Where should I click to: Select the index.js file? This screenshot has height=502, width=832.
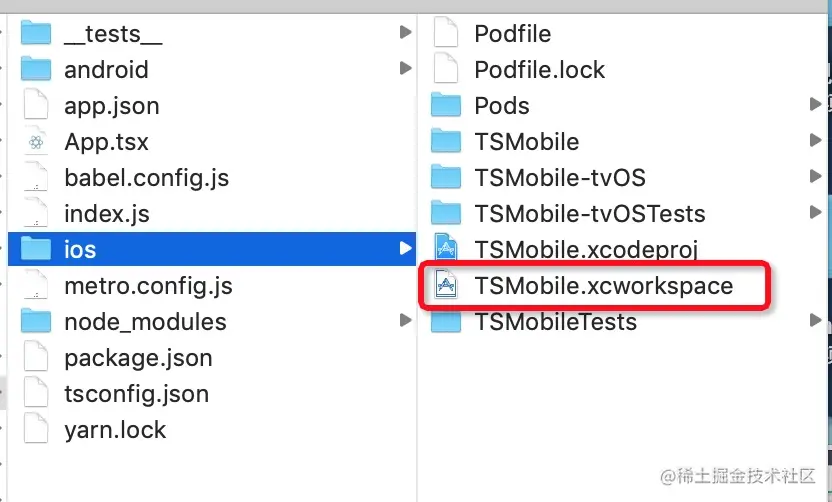(107, 214)
